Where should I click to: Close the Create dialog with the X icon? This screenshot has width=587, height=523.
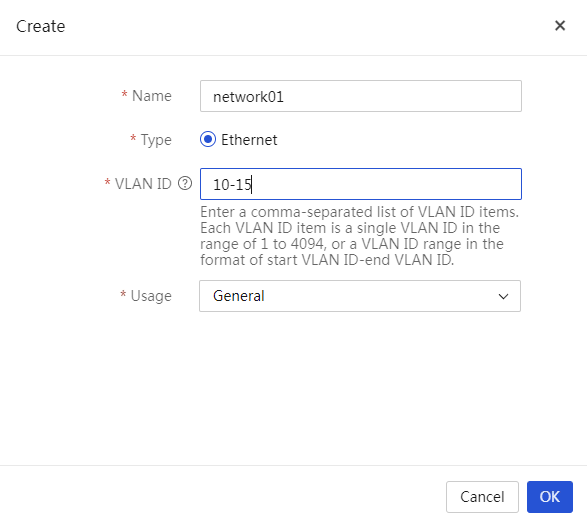(x=560, y=25)
